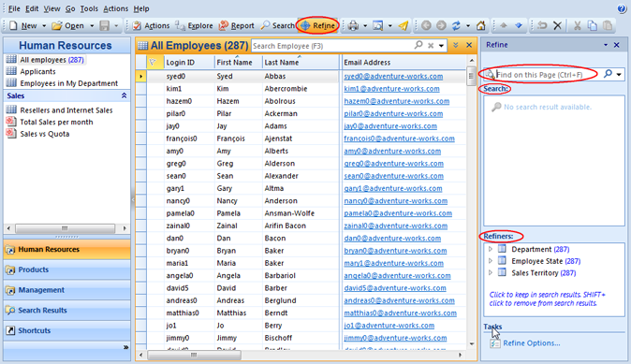Expand the Department refiner
This screenshot has height=364, width=631.
coord(491,249)
